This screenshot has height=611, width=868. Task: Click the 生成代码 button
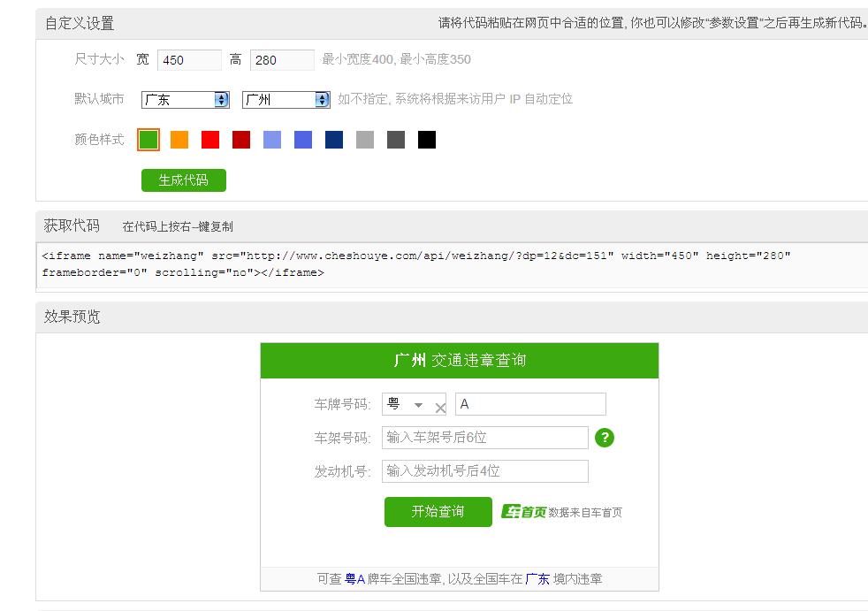coord(184,180)
